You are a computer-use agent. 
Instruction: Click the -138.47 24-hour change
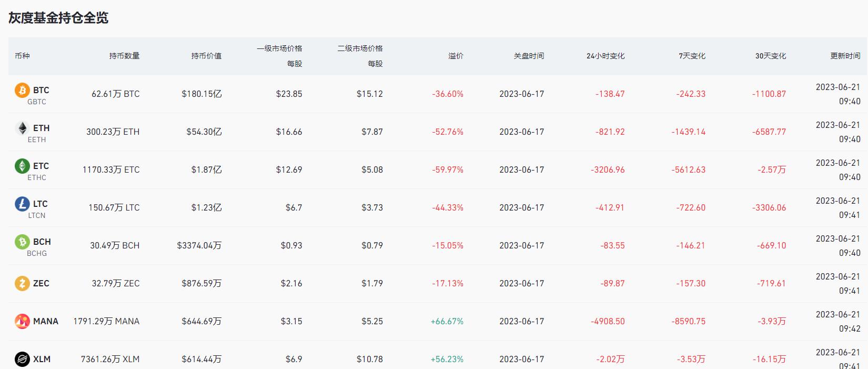tap(610, 94)
